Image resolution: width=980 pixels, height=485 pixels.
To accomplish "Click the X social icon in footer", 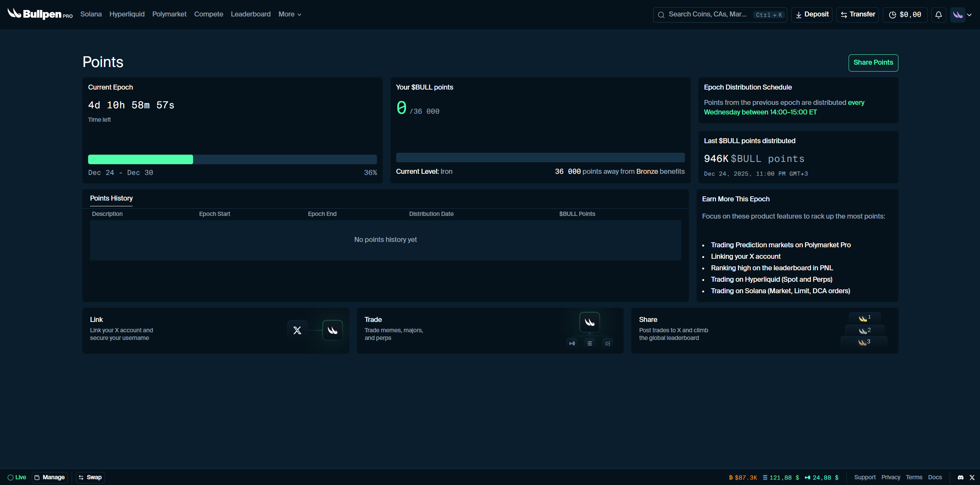I will click(x=972, y=477).
